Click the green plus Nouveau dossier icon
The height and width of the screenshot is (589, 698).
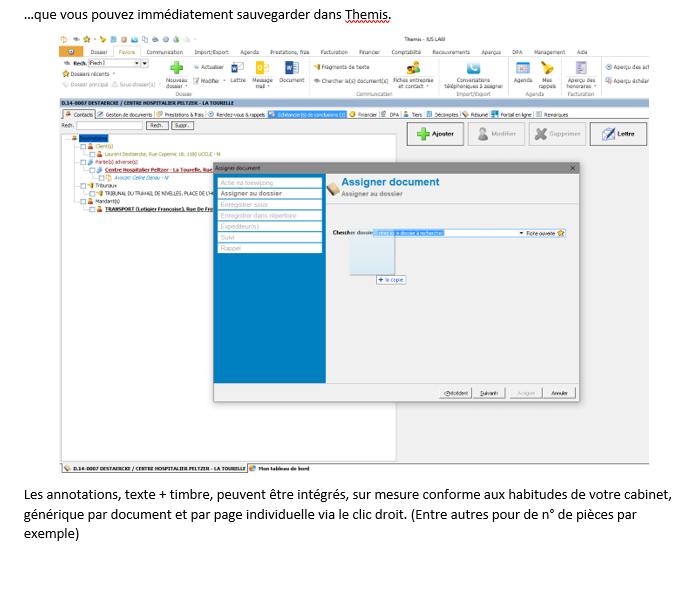pos(176,68)
